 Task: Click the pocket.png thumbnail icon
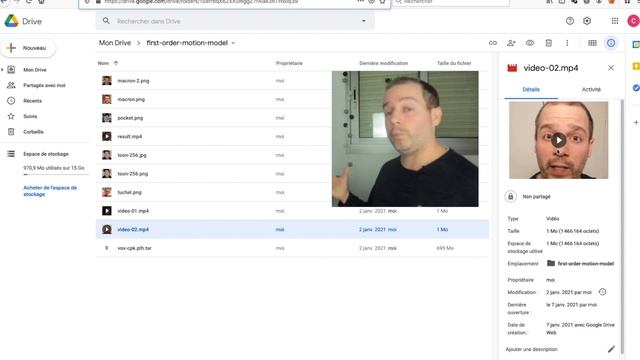point(107,118)
